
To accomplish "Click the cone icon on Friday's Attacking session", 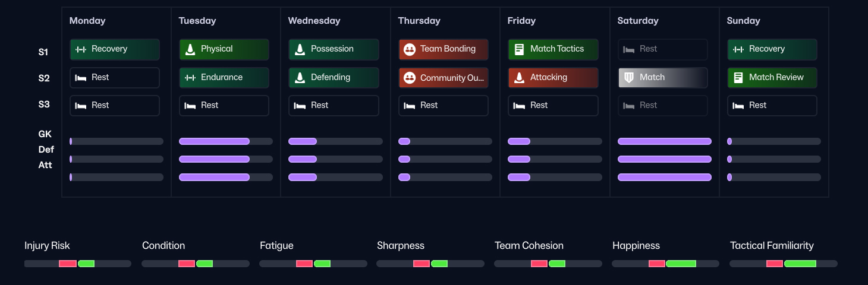I will [x=519, y=78].
